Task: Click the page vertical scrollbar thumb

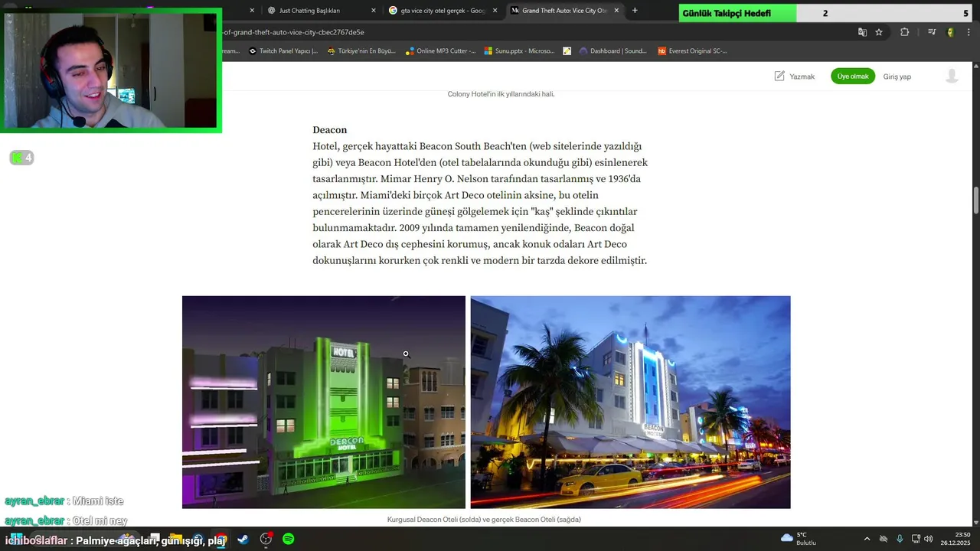Action: click(x=976, y=201)
